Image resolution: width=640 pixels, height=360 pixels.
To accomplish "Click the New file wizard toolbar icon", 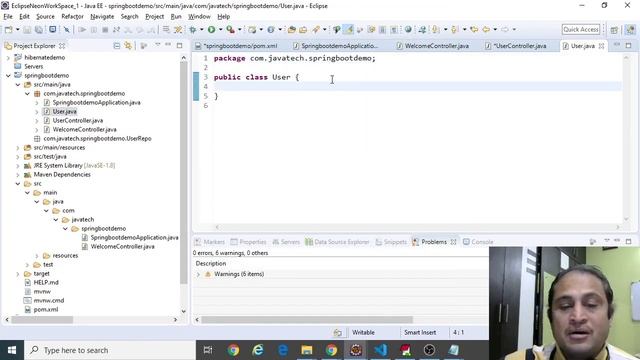I will pyautogui.click(x=8, y=29).
